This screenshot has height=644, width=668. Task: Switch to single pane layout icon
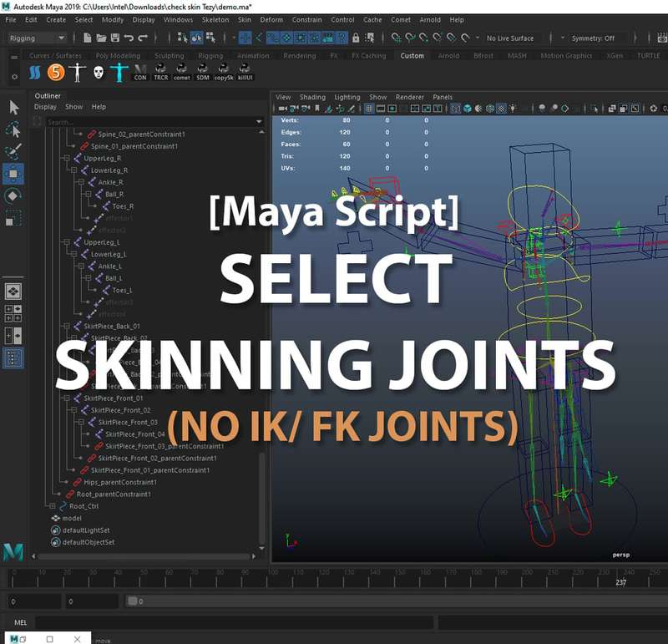(x=13, y=292)
